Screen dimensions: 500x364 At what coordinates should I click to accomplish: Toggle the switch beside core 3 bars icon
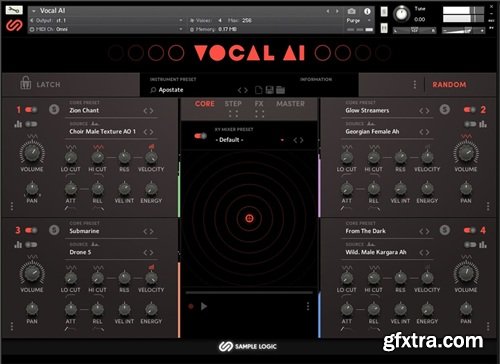[x=31, y=245]
